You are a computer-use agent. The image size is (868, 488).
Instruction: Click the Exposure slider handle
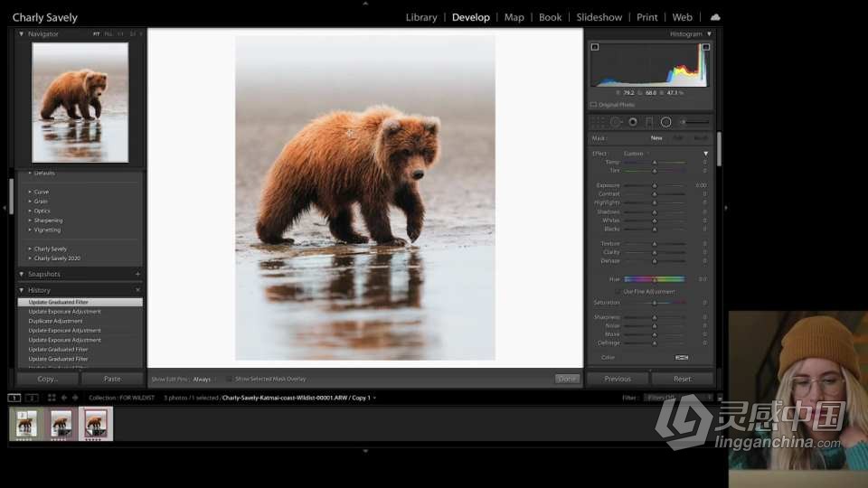pyautogui.click(x=655, y=185)
